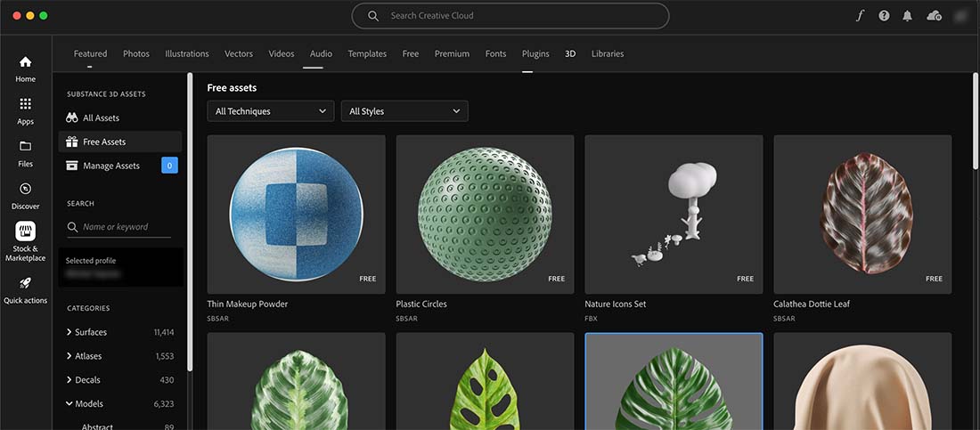Screen dimensions: 980x430
Task: Open the striped white-green leaf thumbnail
Action: [297, 381]
